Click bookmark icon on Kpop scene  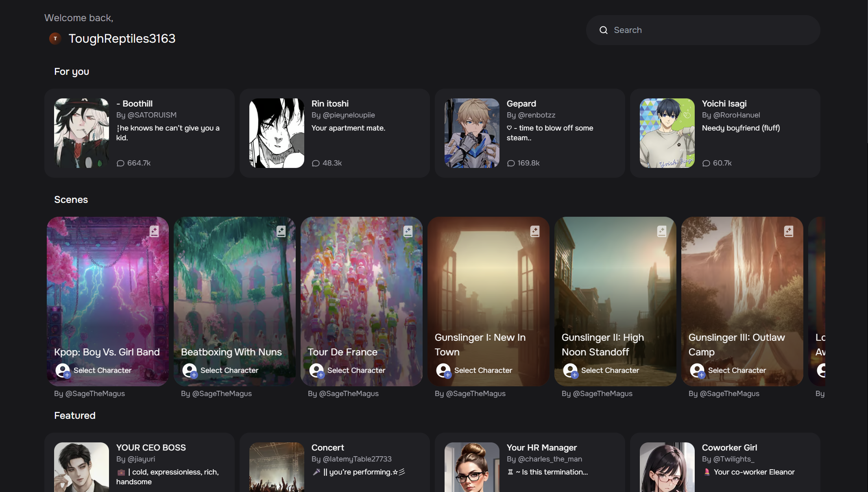(154, 231)
